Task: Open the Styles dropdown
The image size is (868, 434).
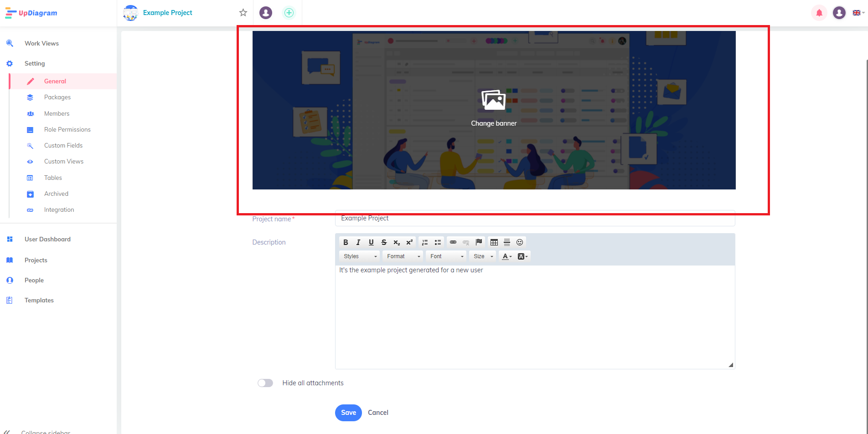Action: pyautogui.click(x=360, y=256)
